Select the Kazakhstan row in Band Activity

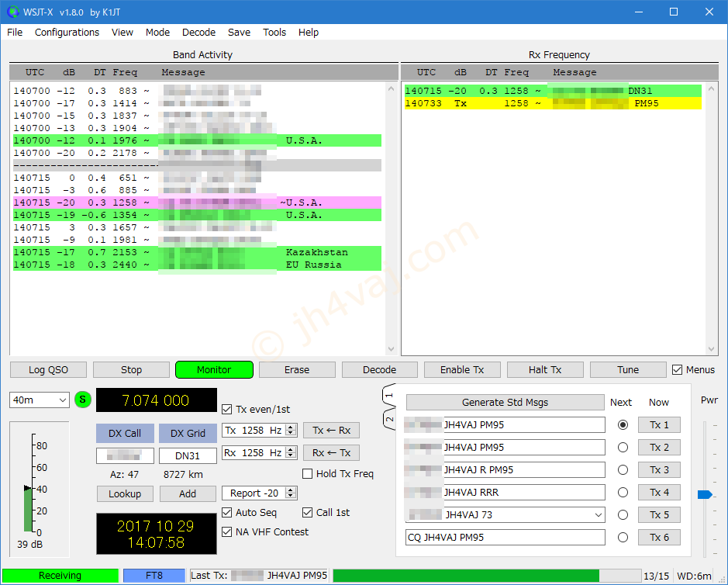pyautogui.click(x=198, y=252)
